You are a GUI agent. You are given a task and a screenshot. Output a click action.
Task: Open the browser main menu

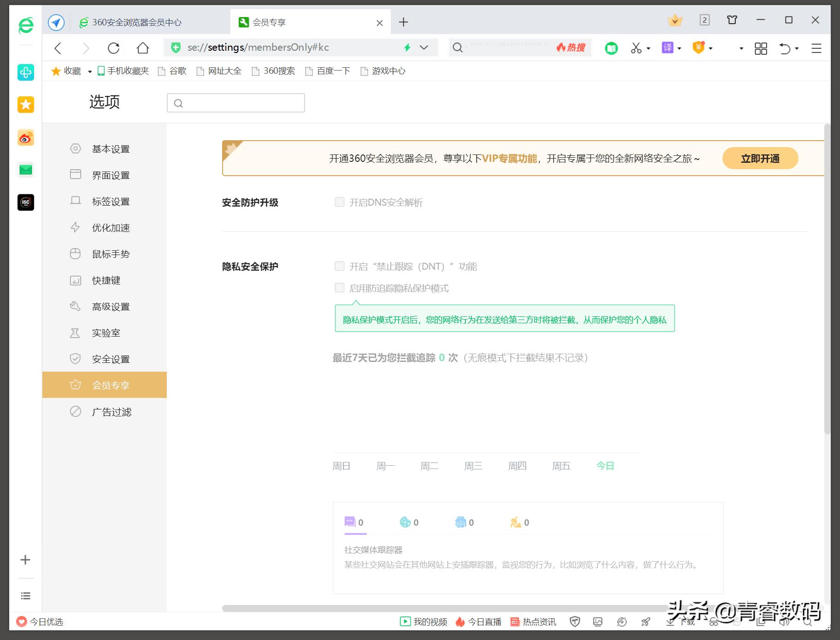(x=816, y=48)
